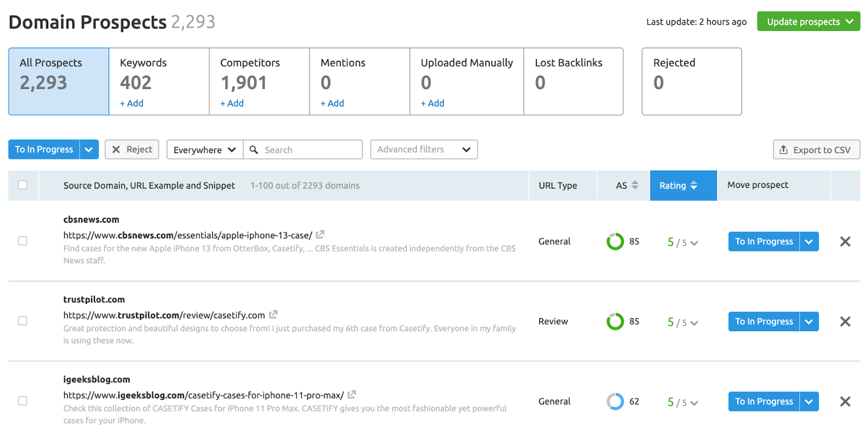
Task: Open external link icon for cbsnews.com URL
Action: pos(320,235)
